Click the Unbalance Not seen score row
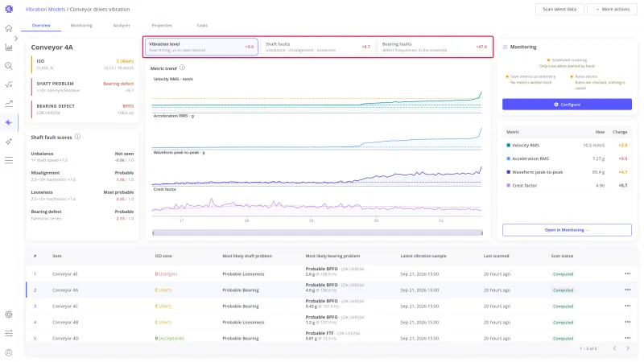644x362 pixels. 82,157
